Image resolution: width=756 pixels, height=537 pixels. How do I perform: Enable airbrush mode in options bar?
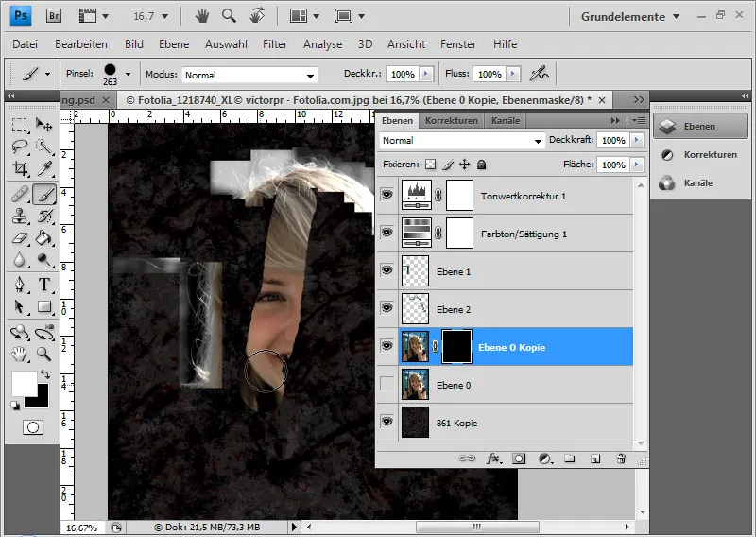[x=540, y=74]
